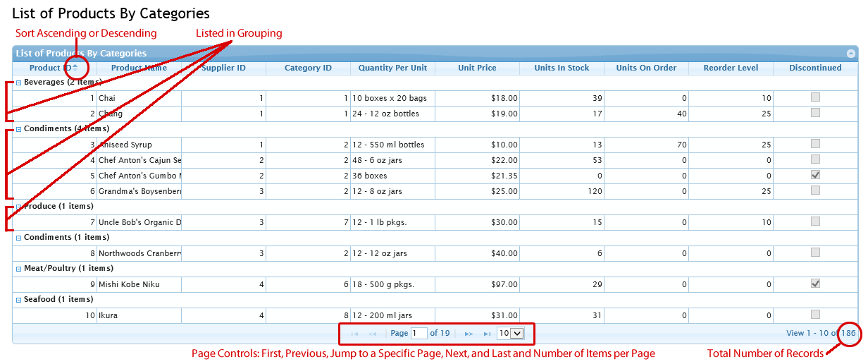Click the Reorder Level column header
Screen dimensions: 868x364
pyautogui.click(x=731, y=68)
